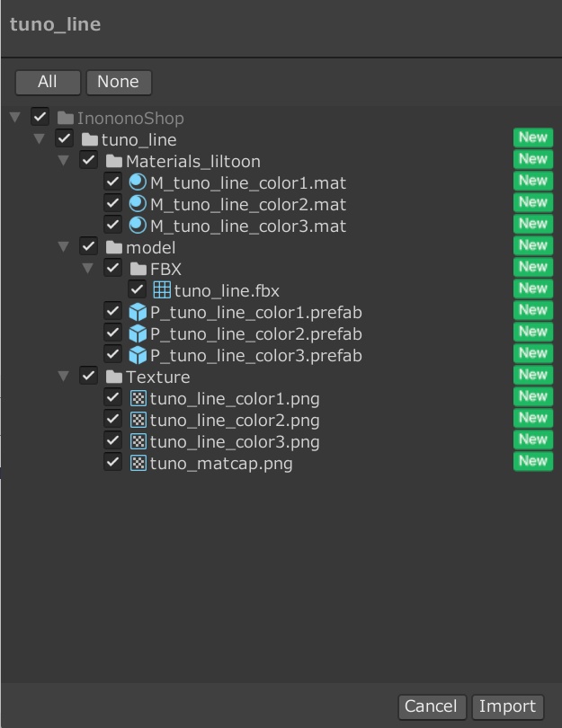This screenshot has height=728, width=562.
Task: Collapse the Materials_liltoon folder
Action: (x=64, y=161)
